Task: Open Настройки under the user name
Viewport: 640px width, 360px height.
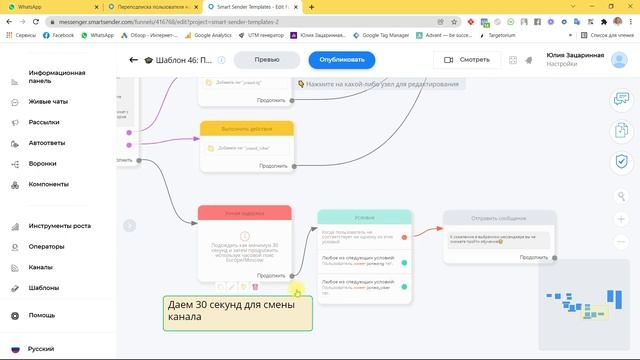Action: click(562, 64)
